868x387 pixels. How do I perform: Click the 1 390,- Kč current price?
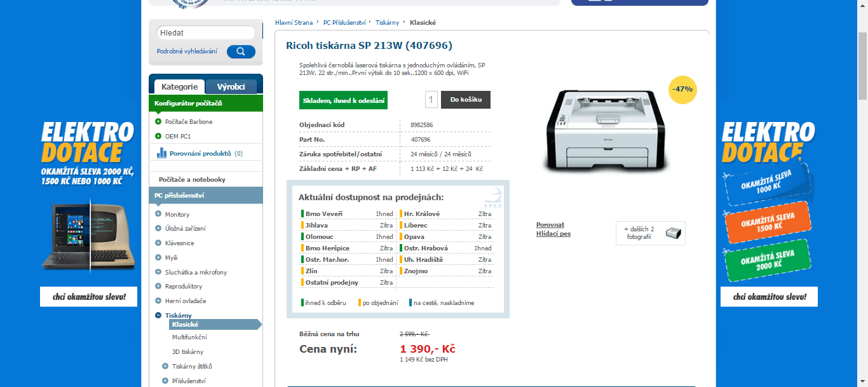click(x=428, y=348)
